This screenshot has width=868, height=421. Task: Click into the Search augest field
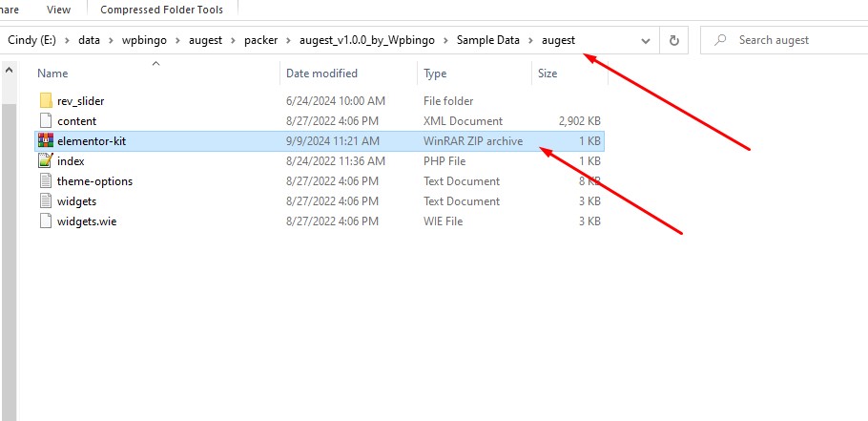point(792,40)
